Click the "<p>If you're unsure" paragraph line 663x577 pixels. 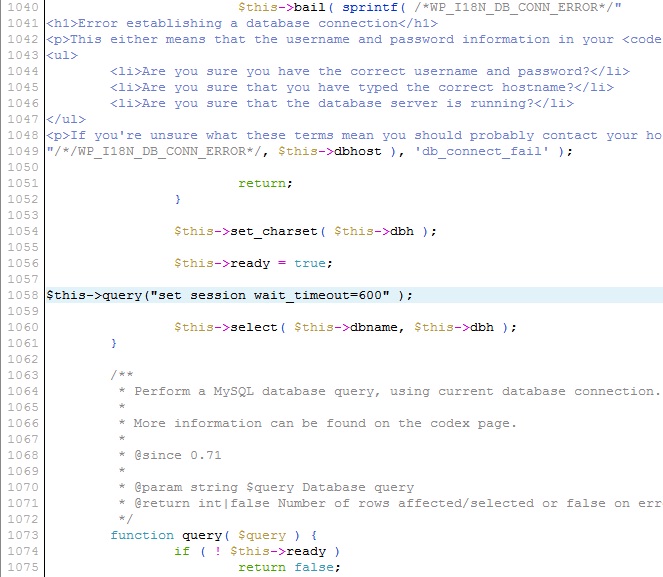click(x=354, y=135)
